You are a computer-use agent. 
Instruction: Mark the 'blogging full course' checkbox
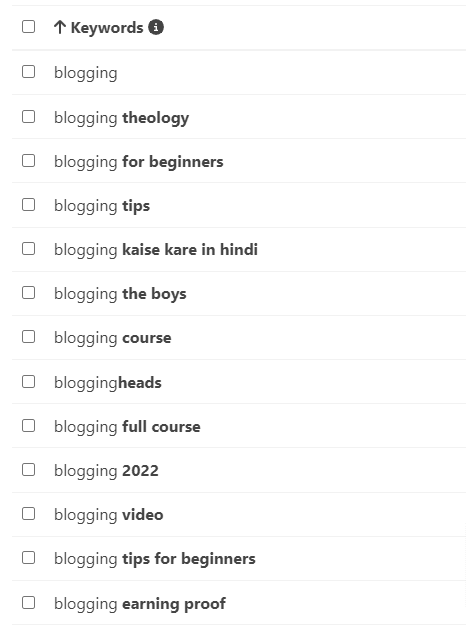28,426
